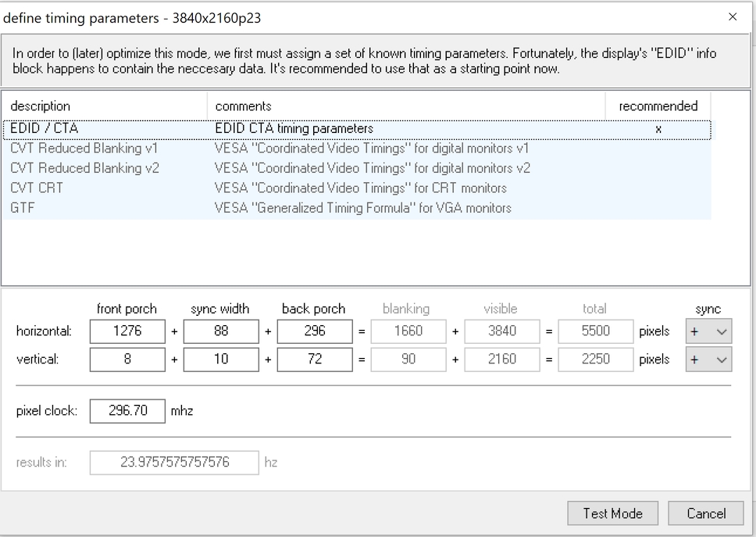The image size is (756, 537).
Task: Open the vertical sync polarity dropdown
Action: pyautogui.click(x=708, y=360)
